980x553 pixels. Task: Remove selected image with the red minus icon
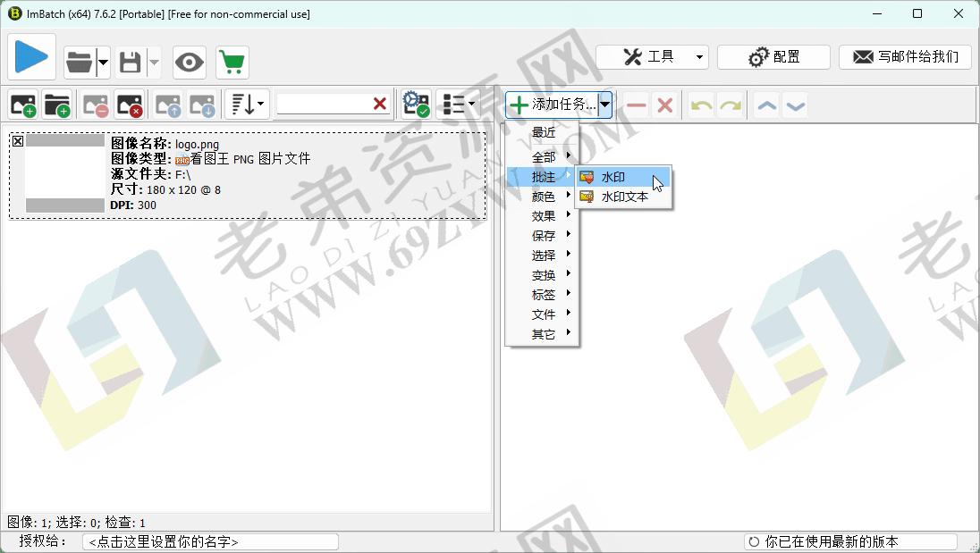96,105
